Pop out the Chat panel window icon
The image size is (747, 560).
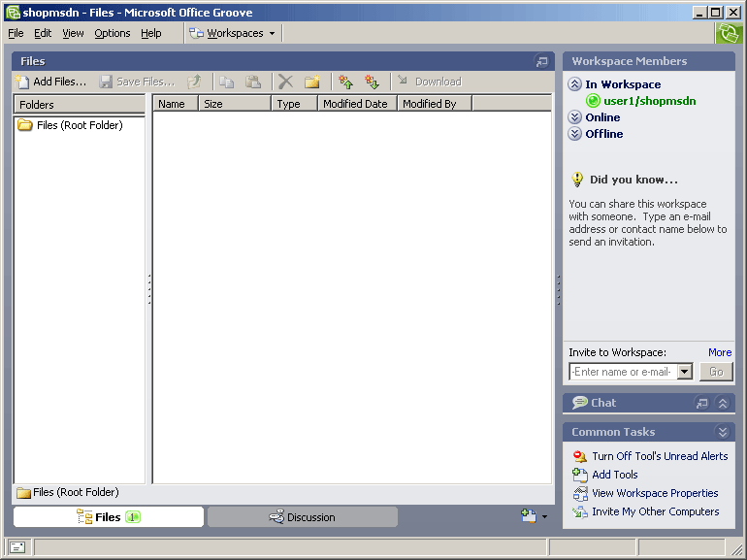(702, 403)
